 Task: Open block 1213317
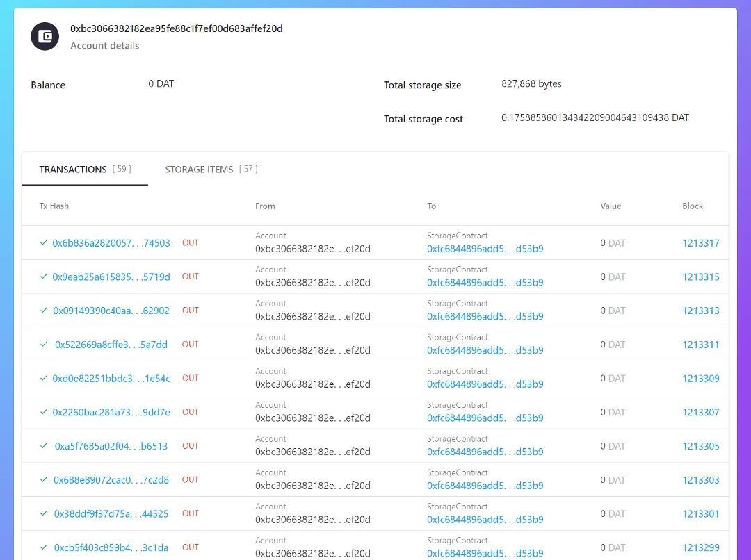tap(701, 243)
